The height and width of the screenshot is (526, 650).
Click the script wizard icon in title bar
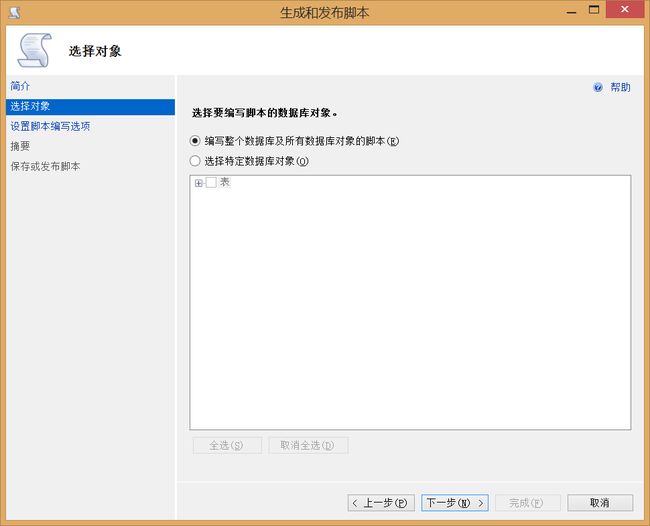[x=15, y=12]
